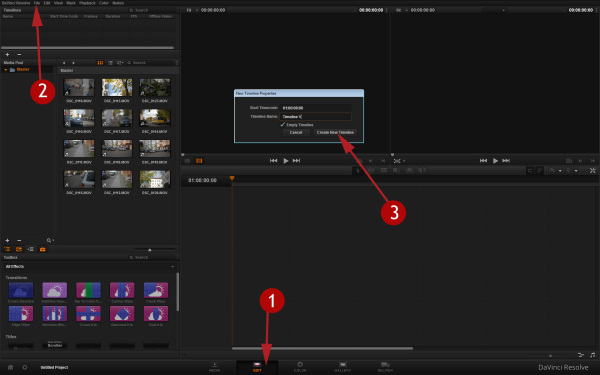Switch to the MEDIA page tab
This screenshot has height=375, width=600.
(x=214, y=367)
